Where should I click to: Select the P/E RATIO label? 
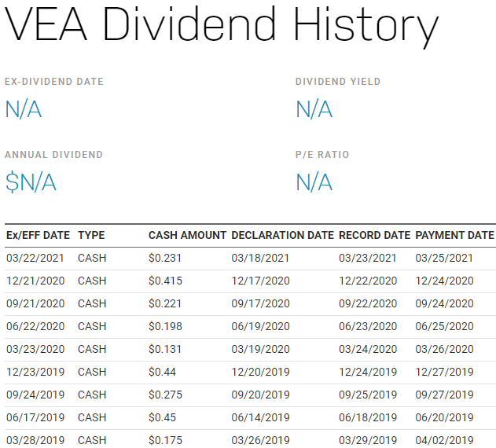[x=322, y=155]
